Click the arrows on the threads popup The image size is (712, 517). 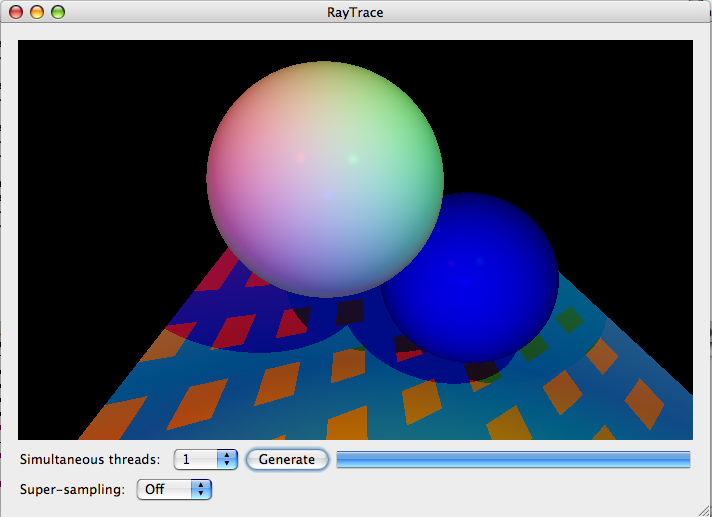(x=228, y=459)
